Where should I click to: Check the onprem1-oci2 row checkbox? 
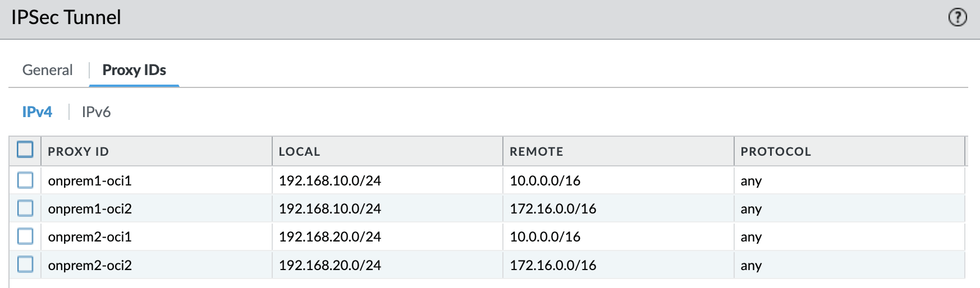25,208
